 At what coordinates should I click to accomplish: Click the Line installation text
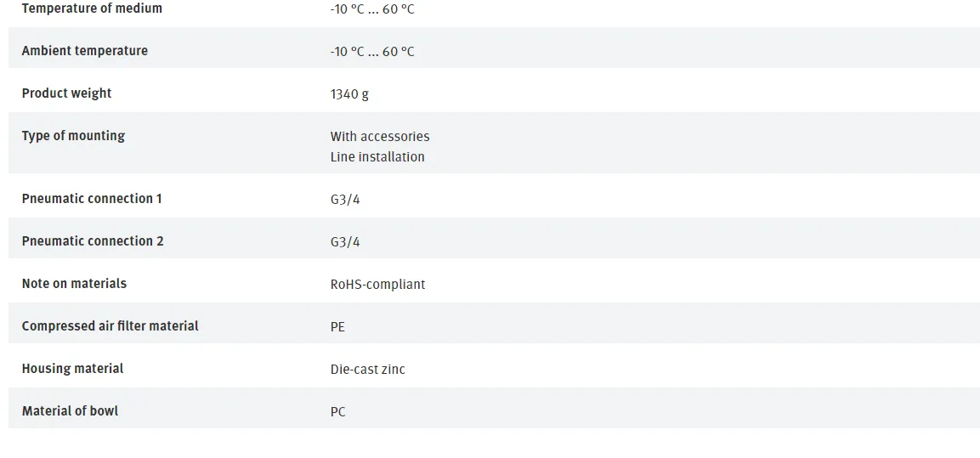pos(377,157)
